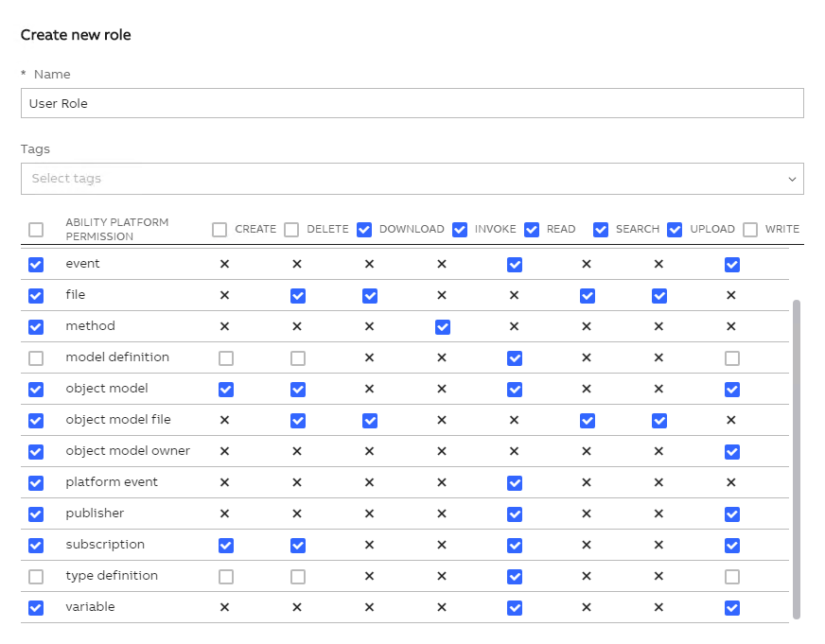Toggle download permission for object model file

[x=370, y=421]
